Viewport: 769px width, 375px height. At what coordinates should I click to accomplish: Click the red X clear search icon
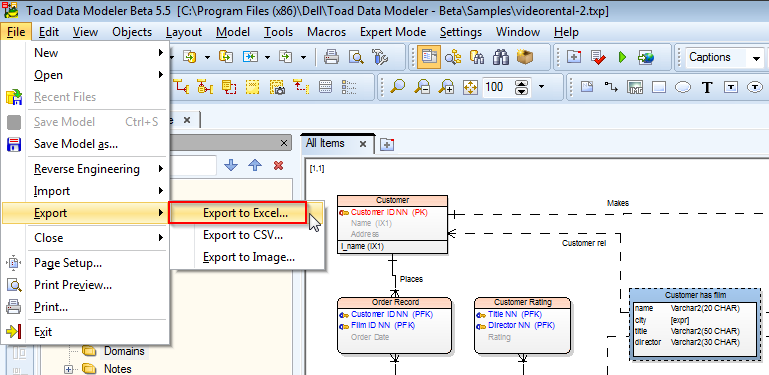point(279,165)
